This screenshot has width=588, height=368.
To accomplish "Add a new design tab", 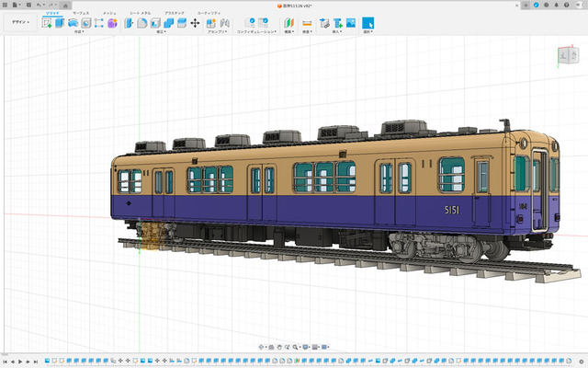I will click(526, 6).
